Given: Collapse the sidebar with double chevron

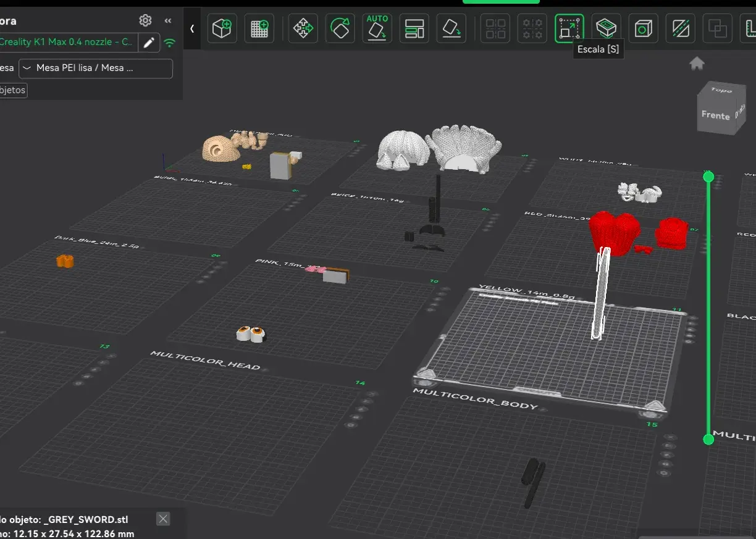Looking at the screenshot, I should [168, 20].
